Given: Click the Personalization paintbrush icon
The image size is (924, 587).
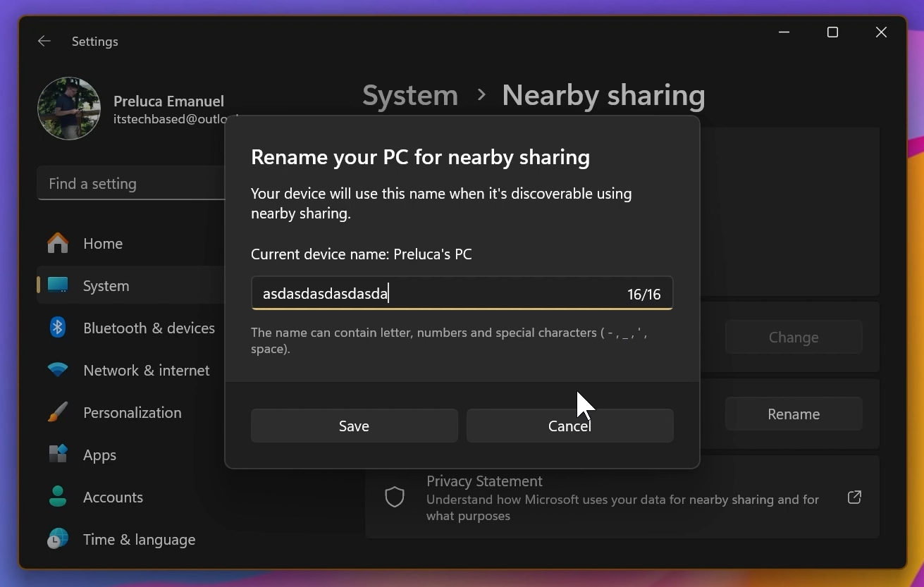Looking at the screenshot, I should (x=57, y=412).
